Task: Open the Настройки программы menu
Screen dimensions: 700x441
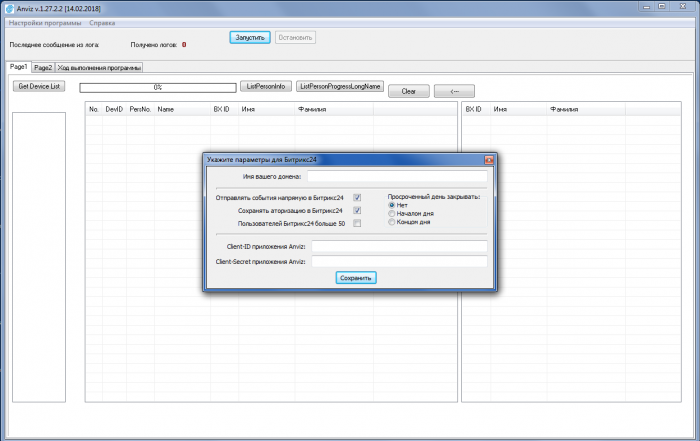Action: click(x=45, y=23)
